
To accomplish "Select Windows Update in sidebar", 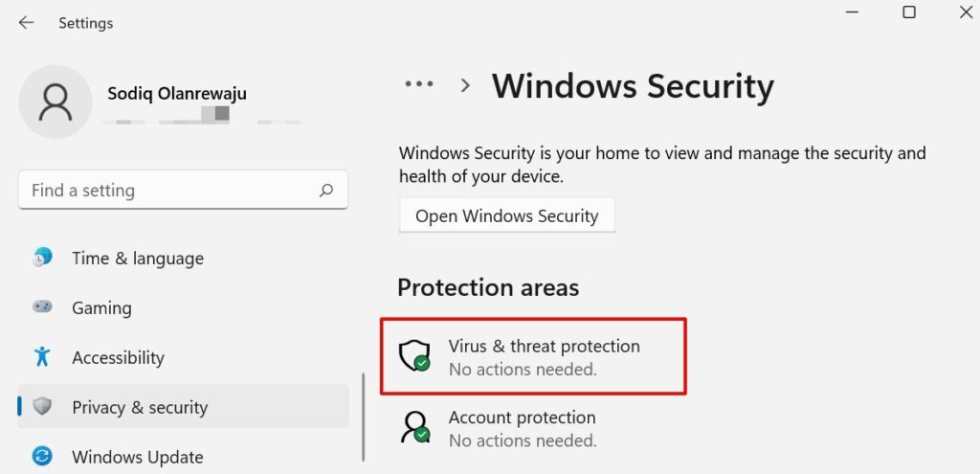I will 137,457.
